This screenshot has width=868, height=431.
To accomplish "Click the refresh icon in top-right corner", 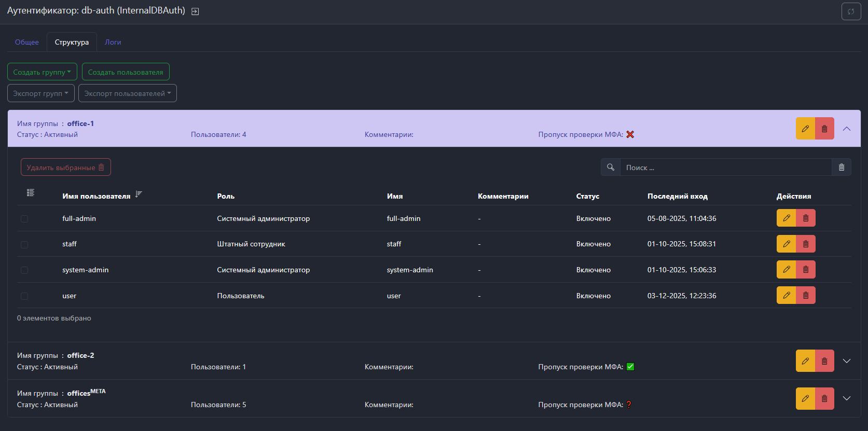I will click(x=851, y=11).
